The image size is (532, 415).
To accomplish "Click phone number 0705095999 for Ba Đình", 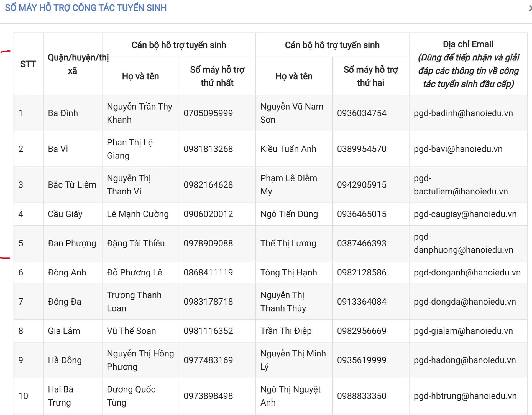I will tap(208, 113).
